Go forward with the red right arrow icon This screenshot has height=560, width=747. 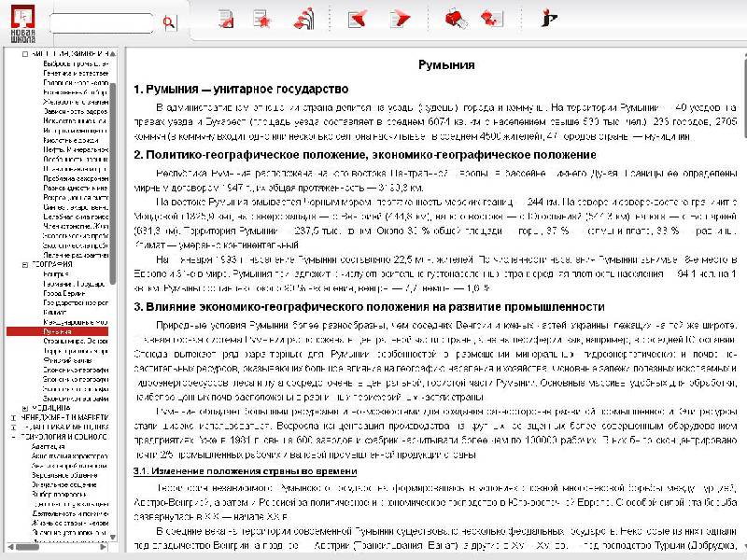click(x=401, y=20)
